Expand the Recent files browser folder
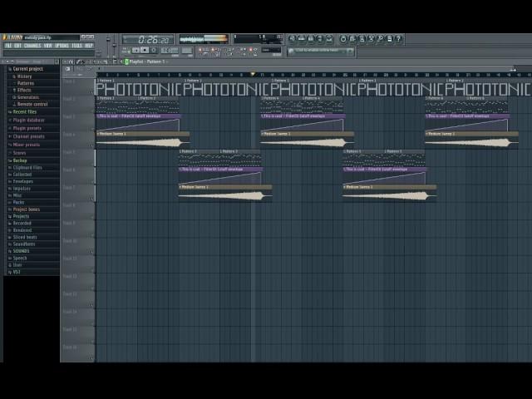 click(24, 111)
